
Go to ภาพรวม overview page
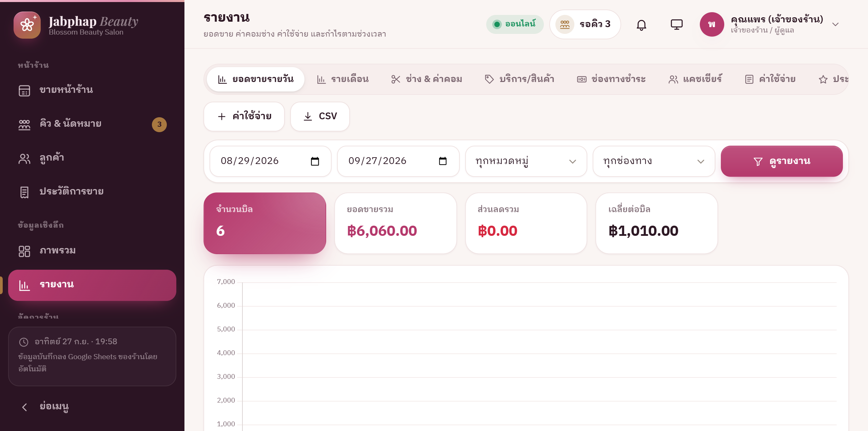click(x=92, y=251)
